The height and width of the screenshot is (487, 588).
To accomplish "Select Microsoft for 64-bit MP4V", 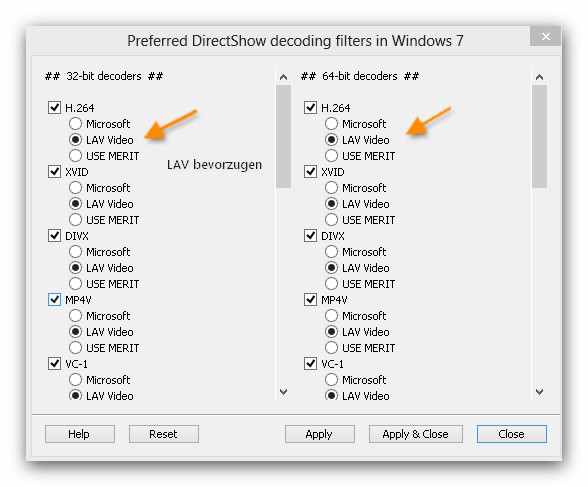I will tap(332, 316).
